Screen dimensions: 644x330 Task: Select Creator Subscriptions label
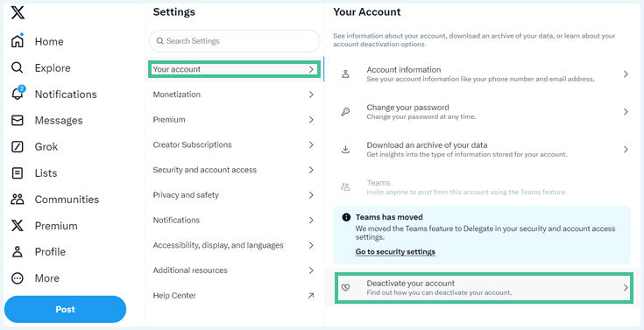point(192,144)
